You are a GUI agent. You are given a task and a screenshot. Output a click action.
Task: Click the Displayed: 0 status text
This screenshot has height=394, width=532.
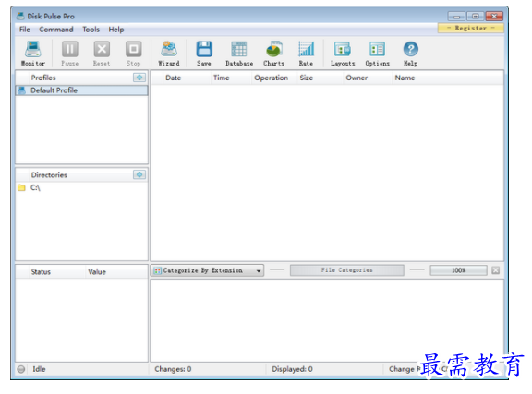[x=292, y=369]
